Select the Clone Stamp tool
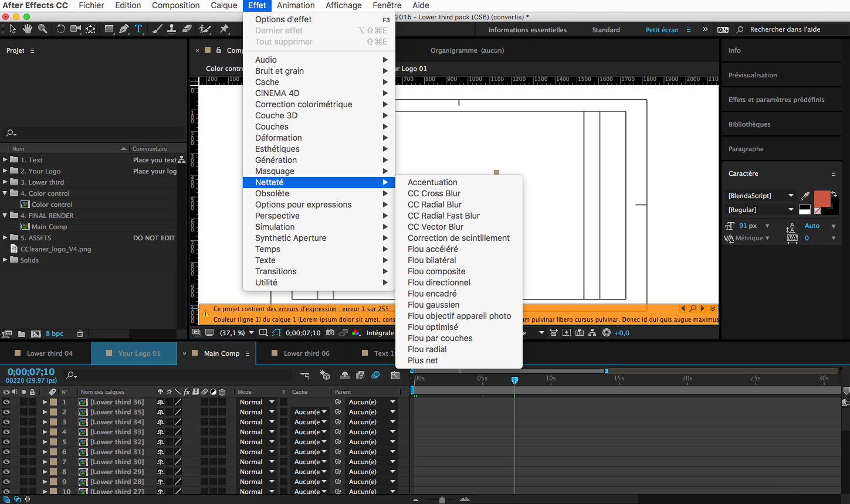Viewport: 850px width, 504px height. 171,29
